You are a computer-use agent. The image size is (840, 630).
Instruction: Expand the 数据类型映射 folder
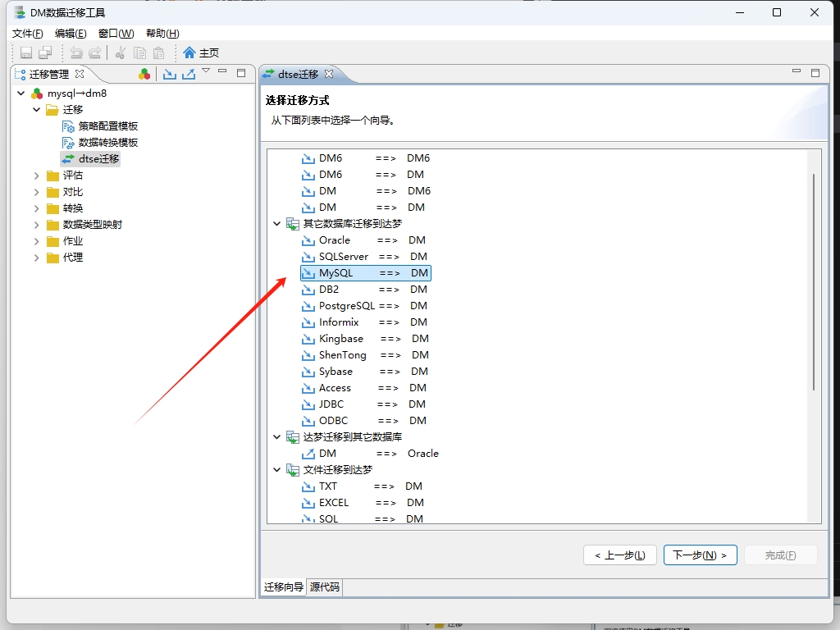pyautogui.click(x=36, y=225)
